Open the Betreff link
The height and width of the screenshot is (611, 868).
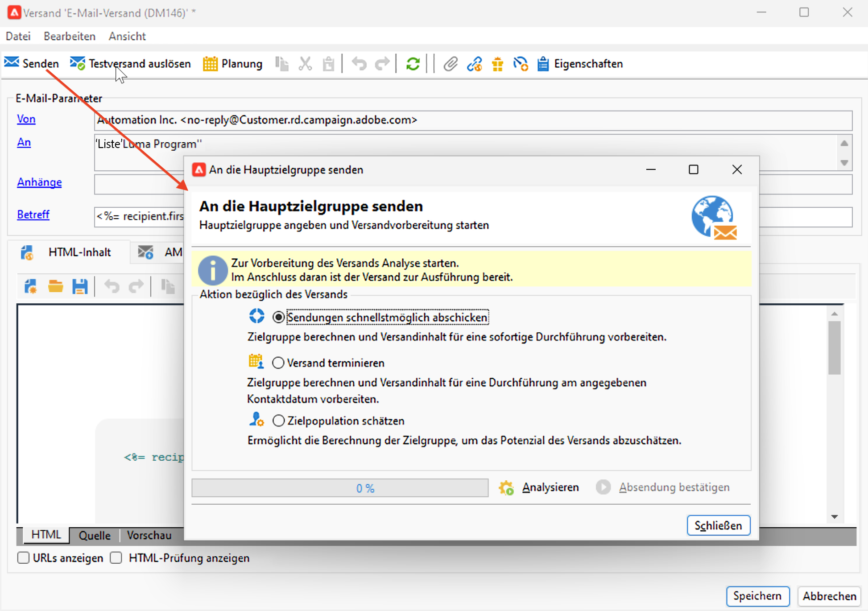(x=33, y=215)
